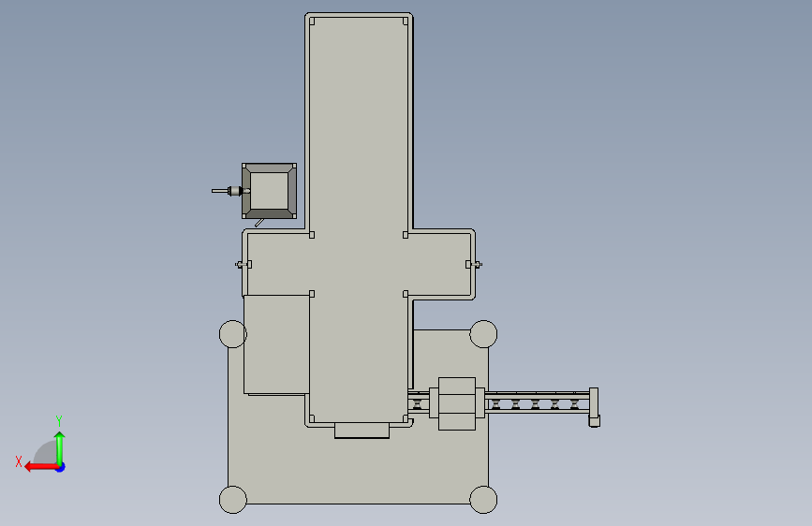The width and height of the screenshot is (812, 526).
Task: Select the bottom-left circular foot of the base
Action: pyautogui.click(x=233, y=500)
